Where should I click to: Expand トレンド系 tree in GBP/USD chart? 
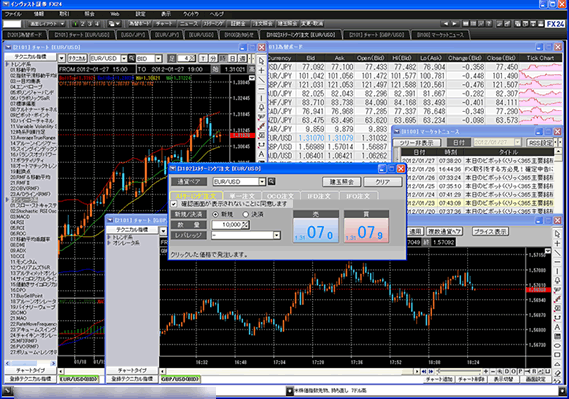(109, 237)
